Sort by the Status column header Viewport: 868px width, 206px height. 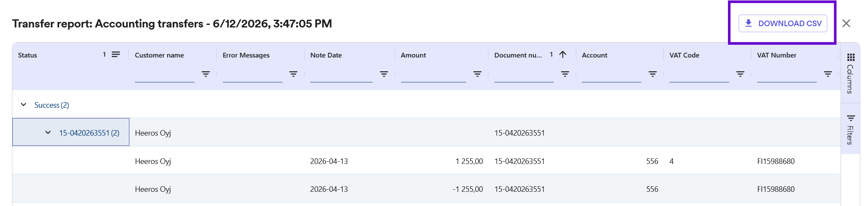point(27,55)
